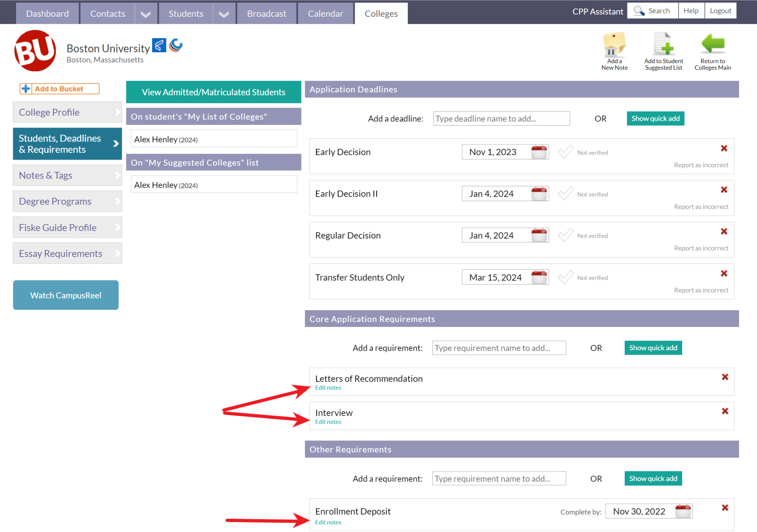This screenshot has width=757, height=532.
Task: Click Show quick add under Other Requirements
Action: pos(653,478)
